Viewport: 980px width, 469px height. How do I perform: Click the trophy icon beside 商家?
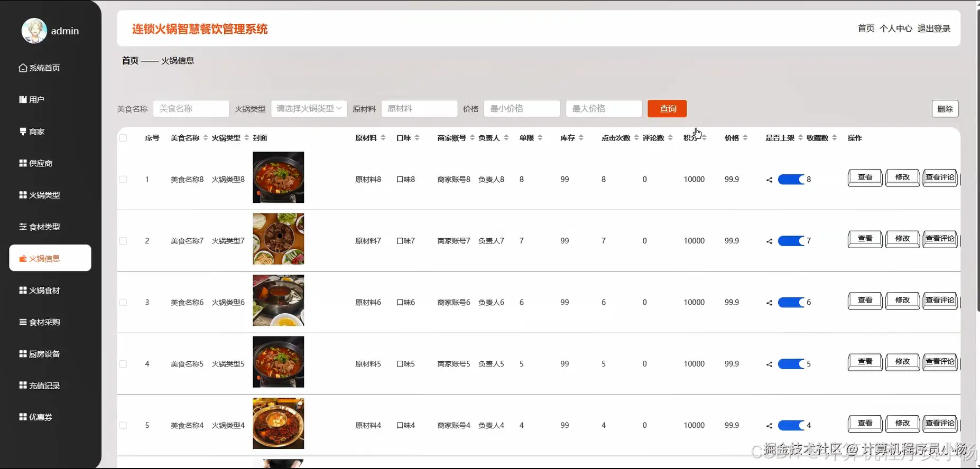23,132
